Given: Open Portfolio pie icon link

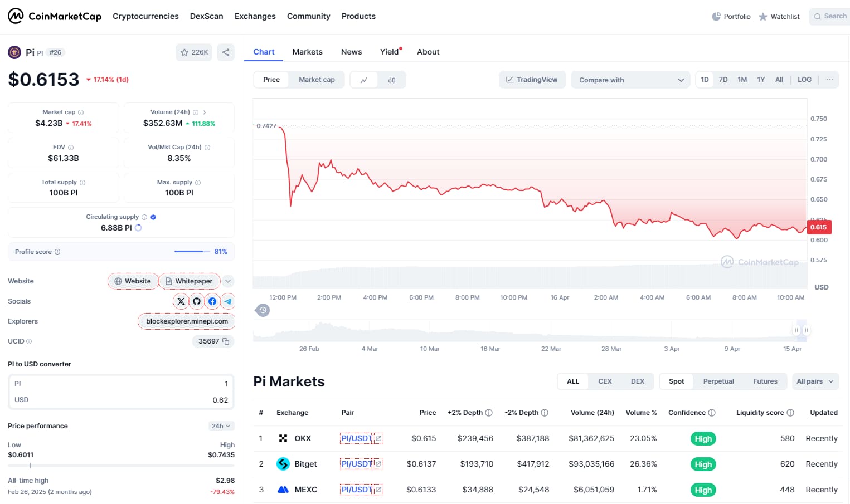Looking at the screenshot, I should pyautogui.click(x=731, y=16).
